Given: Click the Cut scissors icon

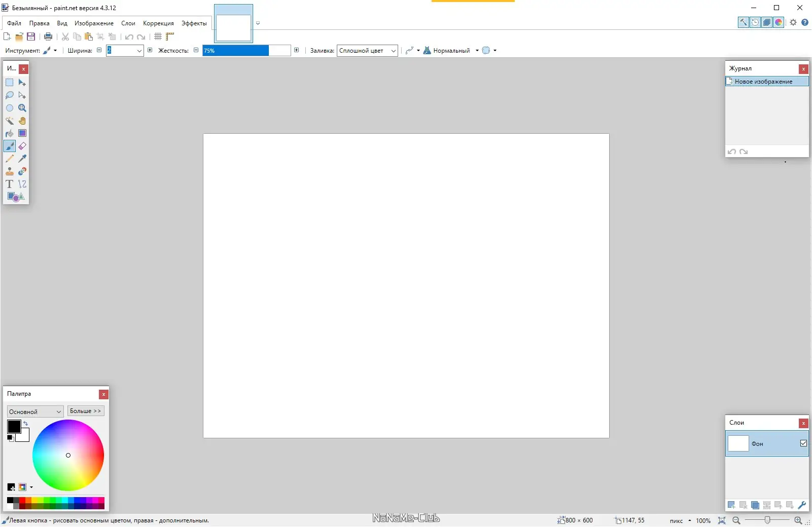Looking at the screenshot, I should [x=65, y=36].
